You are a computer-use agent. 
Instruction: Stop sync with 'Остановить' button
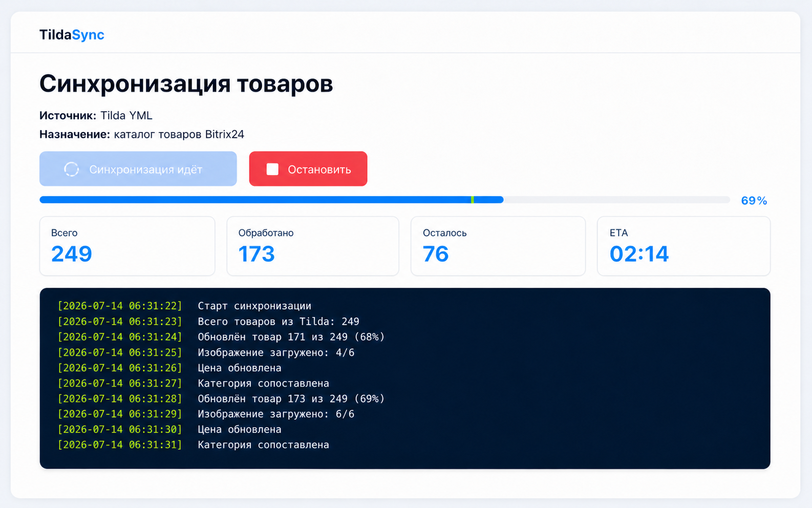tap(308, 168)
